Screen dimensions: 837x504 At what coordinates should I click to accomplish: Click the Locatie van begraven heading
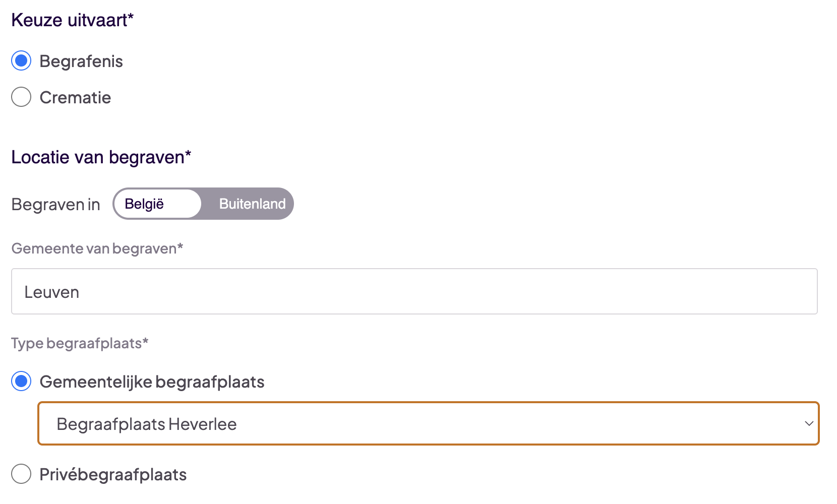pyautogui.click(x=101, y=157)
